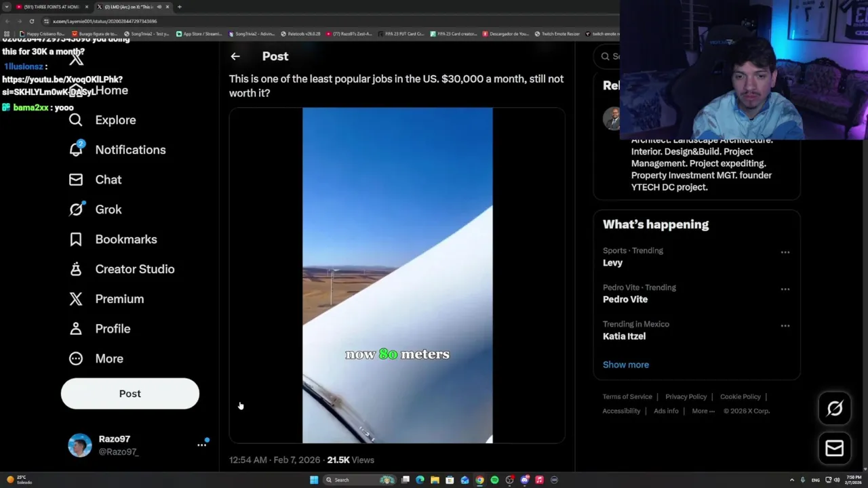This screenshot has height=488, width=868.
Task: Open the clock and date in taskbar
Action: (x=853, y=480)
